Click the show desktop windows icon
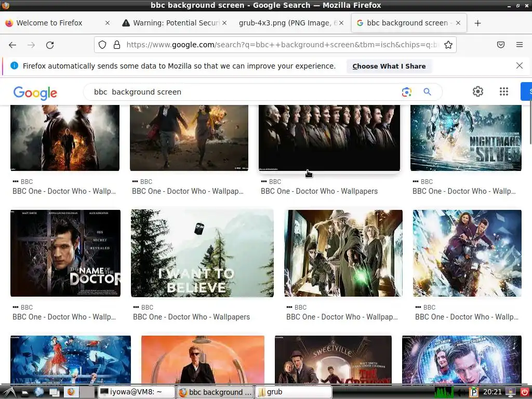 (54, 392)
